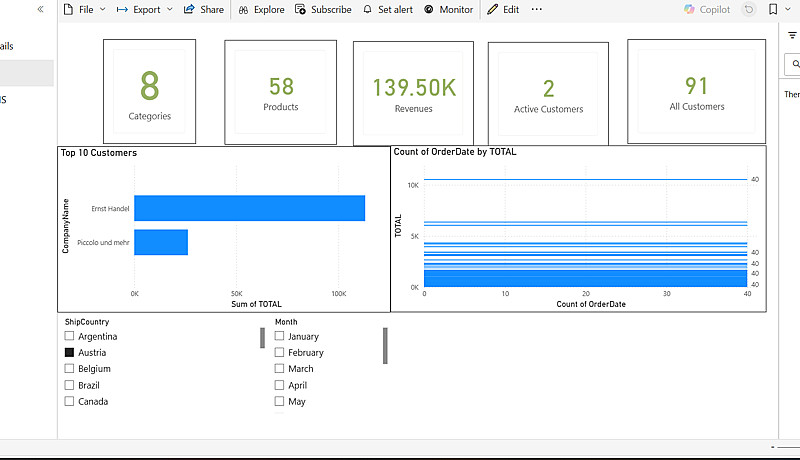Check the March checkbox
Image resolution: width=800 pixels, height=460 pixels.
279,368
